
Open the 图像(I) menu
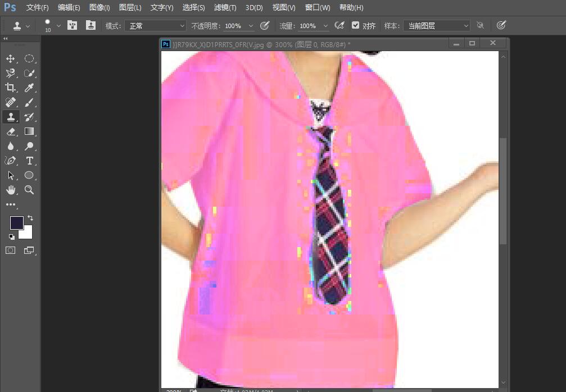click(x=99, y=7)
